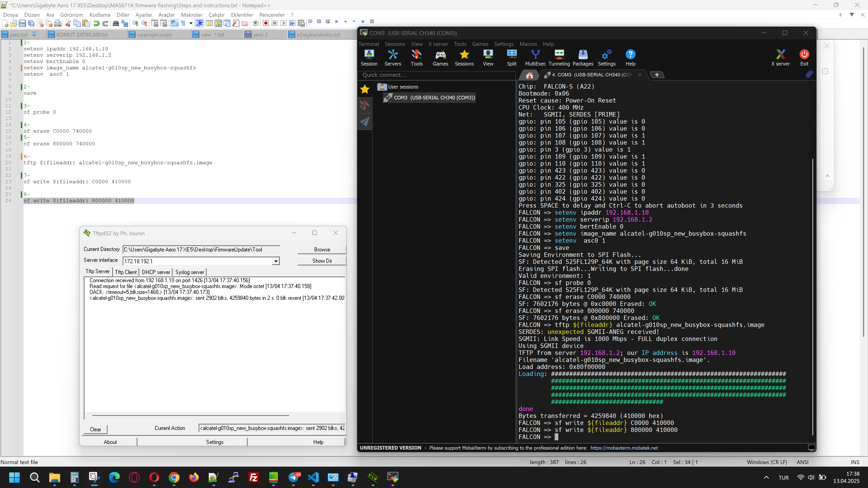Screen dimensions: 868x488
Task: Toggle Word Wrap in Notepad++ toolbar
Action: click(174, 23)
